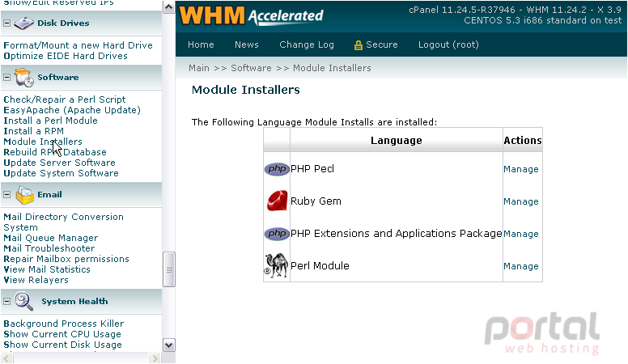Collapse the Software section

click(x=6, y=78)
